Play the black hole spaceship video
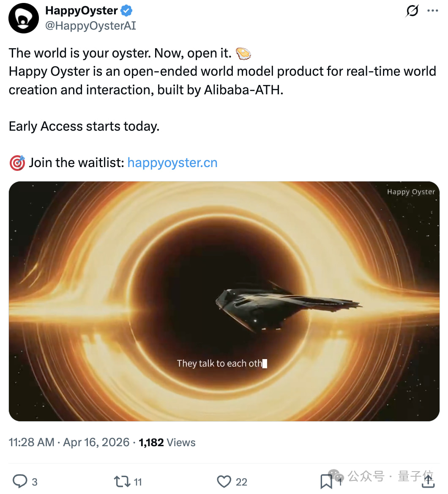This screenshot has height=494, width=448. pyautogui.click(x=224, y=301)
